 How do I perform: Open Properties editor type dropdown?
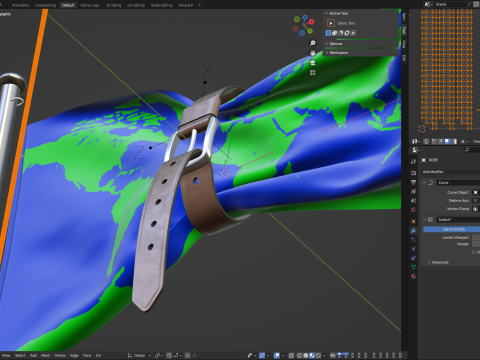(417, 150)
